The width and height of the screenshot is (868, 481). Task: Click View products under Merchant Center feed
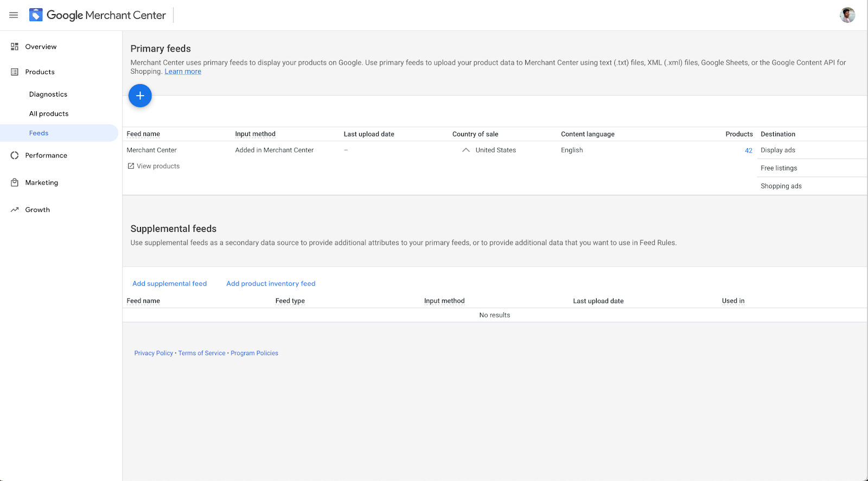[x=158, y=166]
